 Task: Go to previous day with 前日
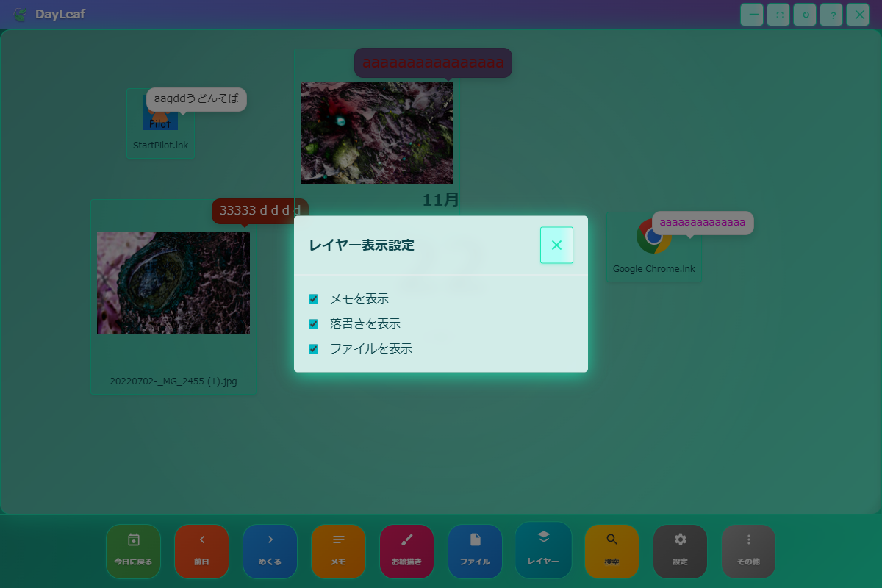(201, 551)
